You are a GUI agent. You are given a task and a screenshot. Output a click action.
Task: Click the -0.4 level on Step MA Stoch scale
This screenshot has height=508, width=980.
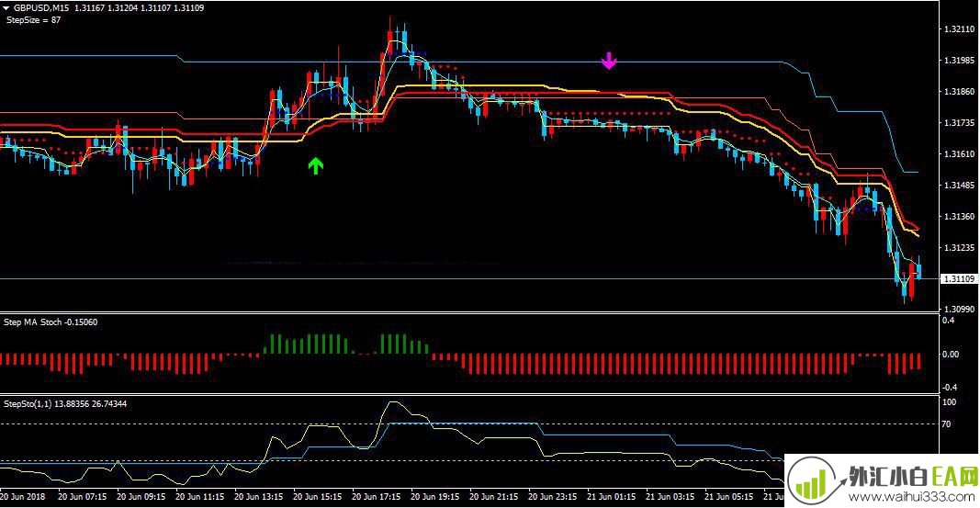[x=950, y=388]
